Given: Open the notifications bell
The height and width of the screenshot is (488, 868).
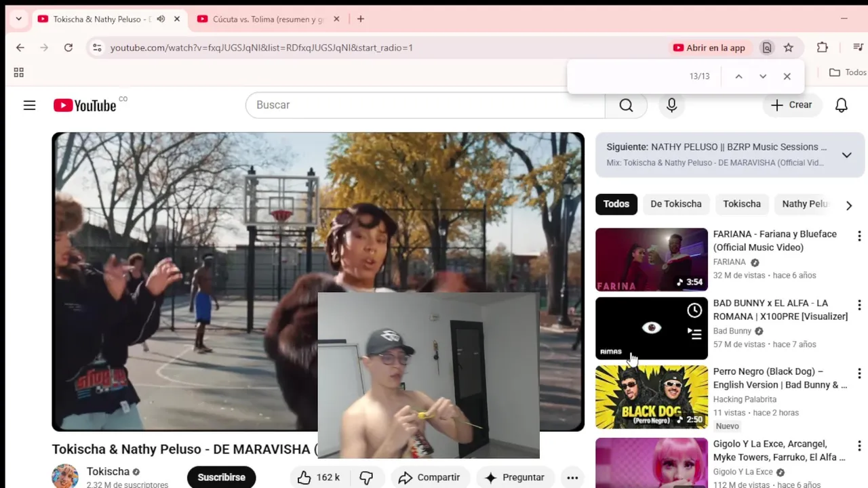Looking at the screenshot, I should (841, 105).
